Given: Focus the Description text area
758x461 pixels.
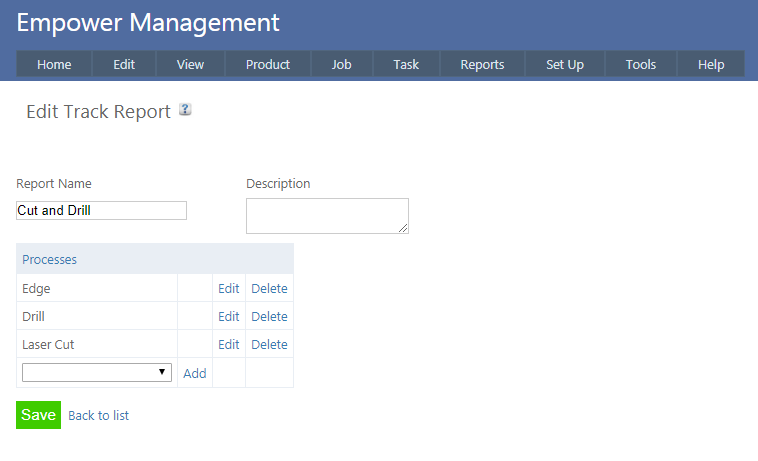Looking at the screenshot, I should point(326,216).
